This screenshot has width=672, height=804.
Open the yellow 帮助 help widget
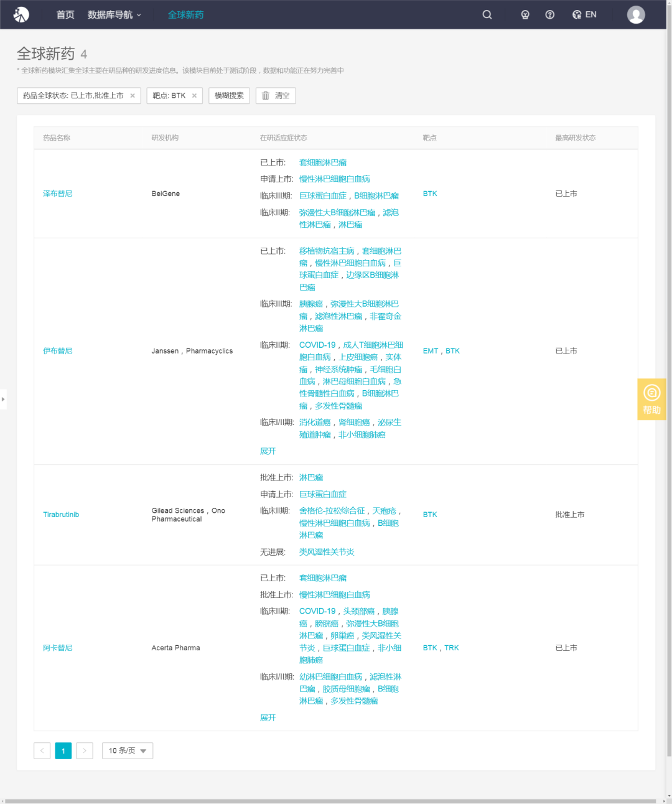[x=652, y=399]
